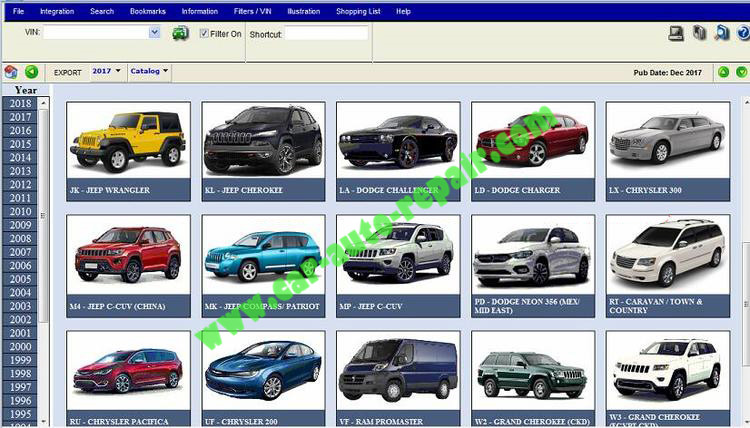Open the VIN dropdown arrow

[x=154, y=33]
